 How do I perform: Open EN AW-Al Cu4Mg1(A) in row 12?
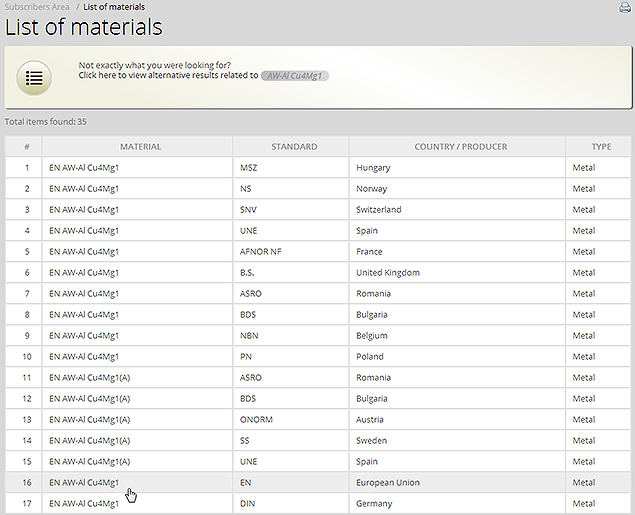click(89, 399)
